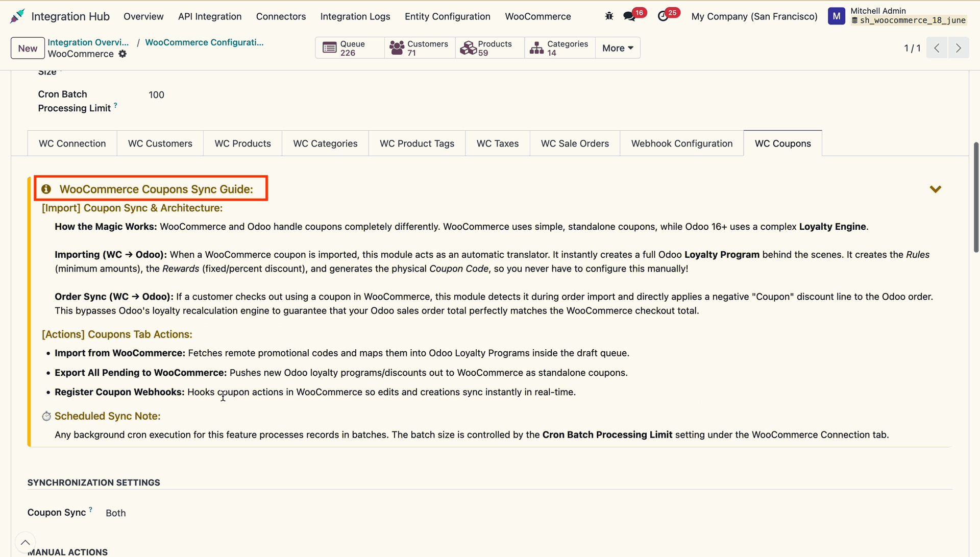Click the 'Export All Pending to WooCommerce:' bullet label
Screen dimensions: 980x557
(x=140, y=373)
